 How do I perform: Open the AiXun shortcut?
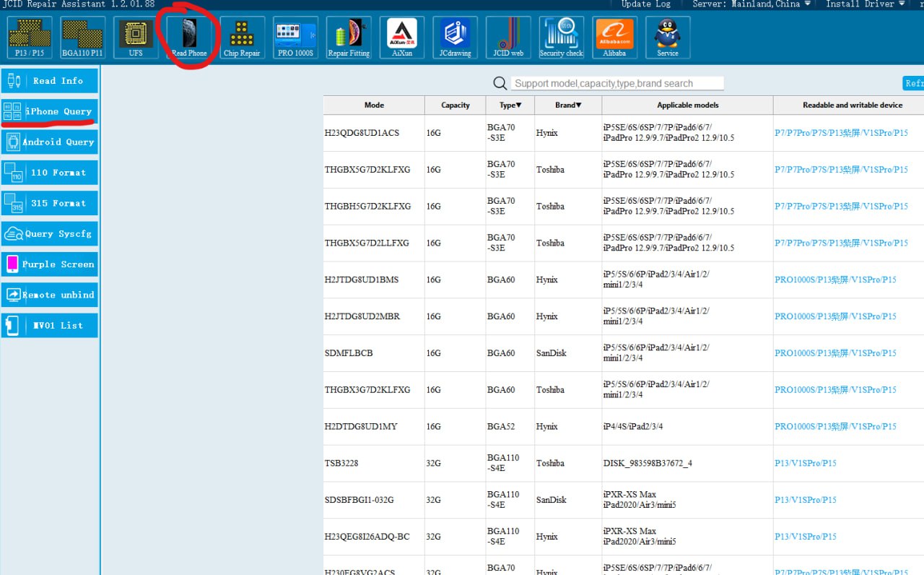pos(402,38)
